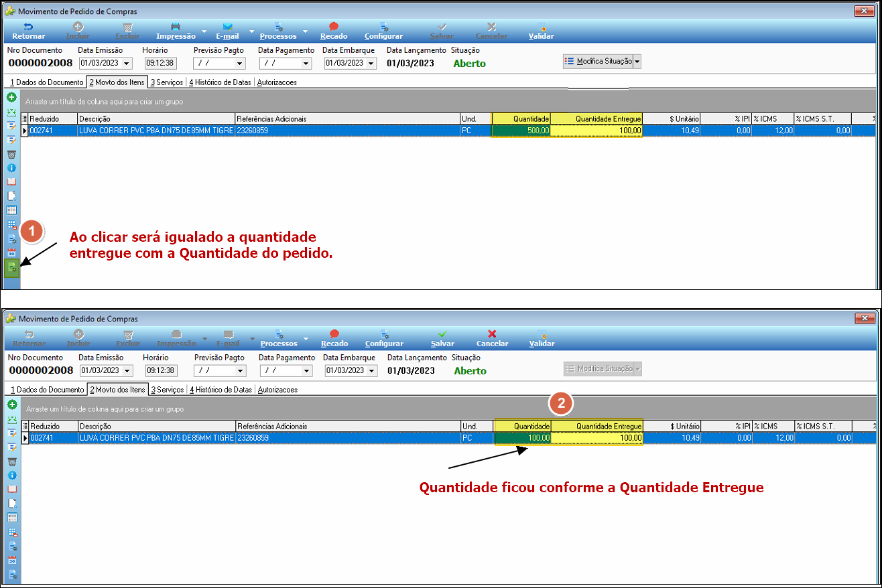
Task: Click the 500,00 Quantidade cell
Action: pos(521,131)
